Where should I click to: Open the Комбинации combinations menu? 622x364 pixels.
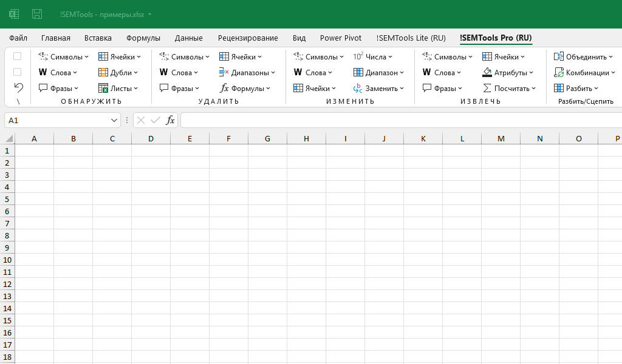[584, 72]
